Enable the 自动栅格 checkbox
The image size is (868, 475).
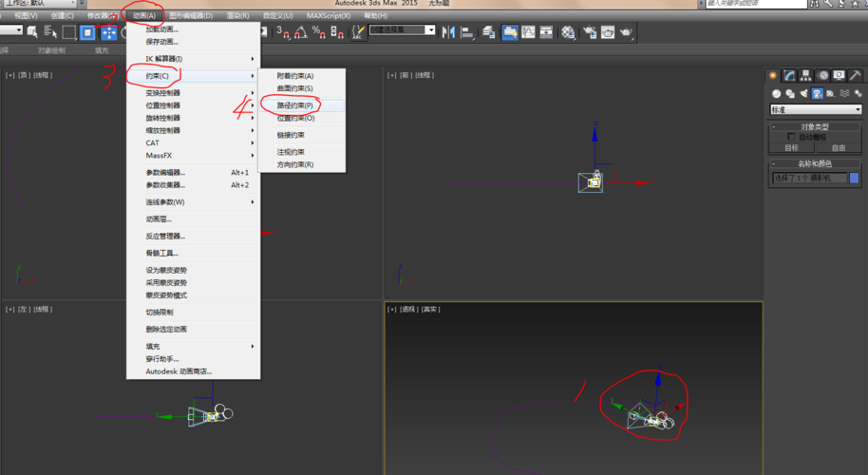tap(791, 137)
